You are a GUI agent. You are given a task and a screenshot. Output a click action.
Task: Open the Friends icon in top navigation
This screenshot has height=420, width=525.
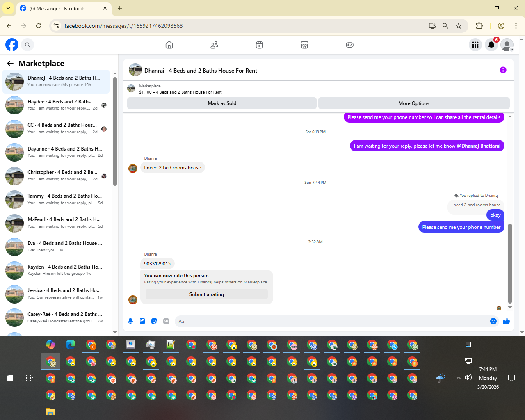point(214,45)
